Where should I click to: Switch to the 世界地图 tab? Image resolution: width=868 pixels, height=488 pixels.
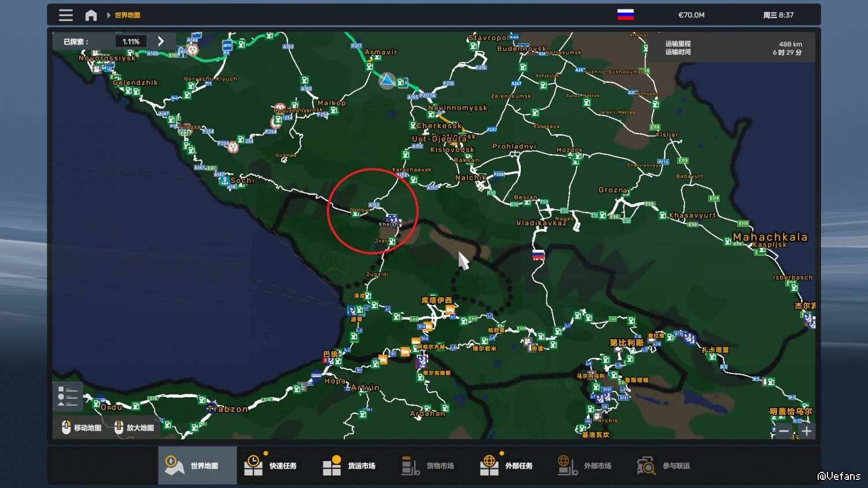click(197, 465)
